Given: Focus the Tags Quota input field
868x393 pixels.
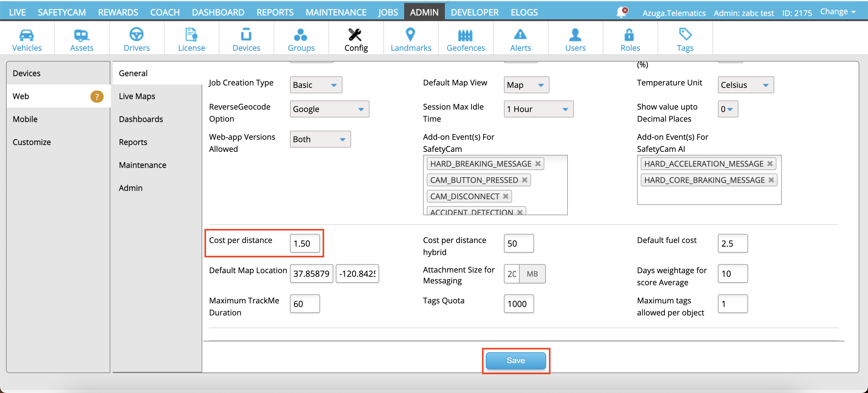Looking at the screenshot, I should (x=518, y=304).
